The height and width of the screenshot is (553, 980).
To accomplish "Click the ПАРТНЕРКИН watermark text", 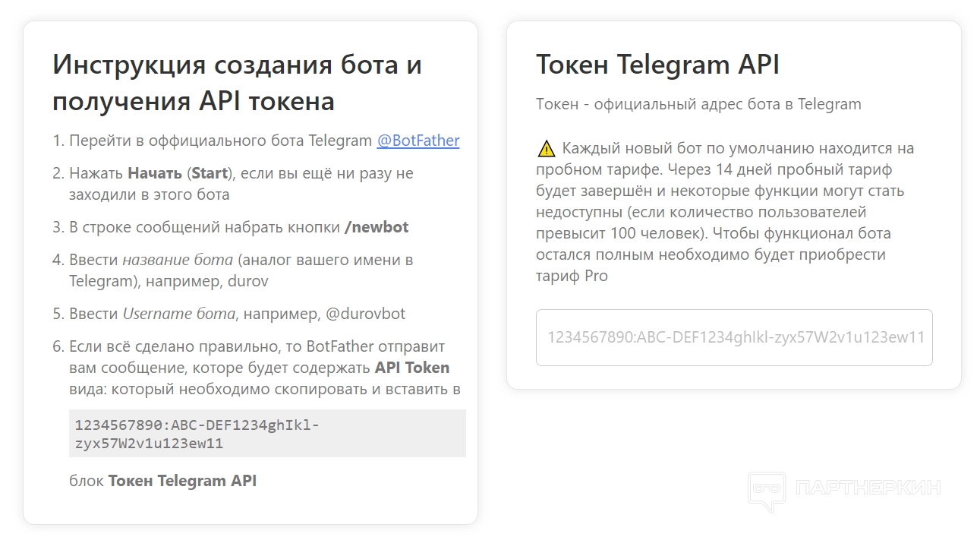I will [x=868, y=488].
